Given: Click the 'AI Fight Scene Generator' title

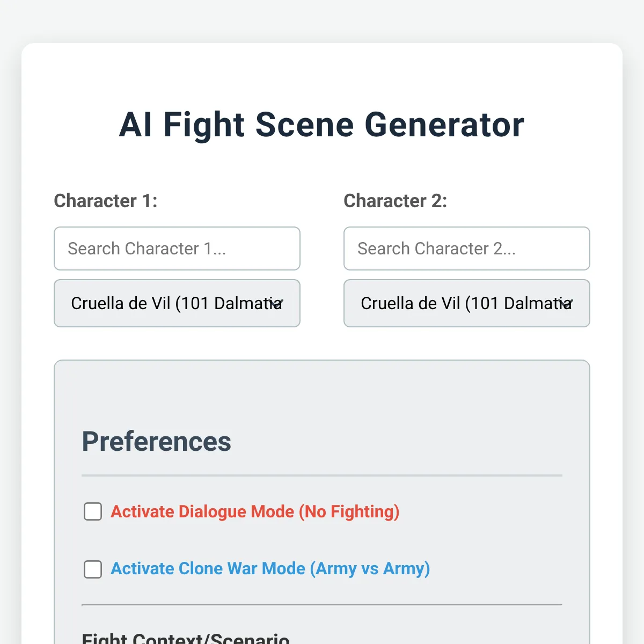Looking at the screenshot, I should [x=321, y=125].
